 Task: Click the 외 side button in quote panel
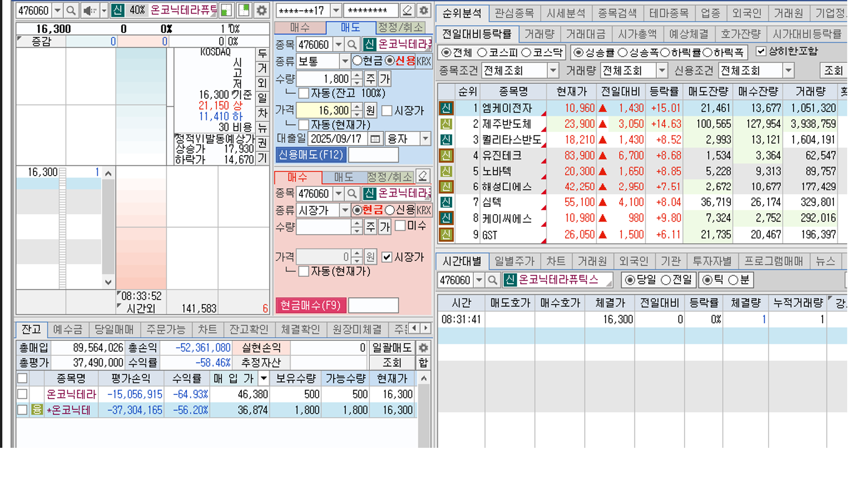click(x=262, y=84)
